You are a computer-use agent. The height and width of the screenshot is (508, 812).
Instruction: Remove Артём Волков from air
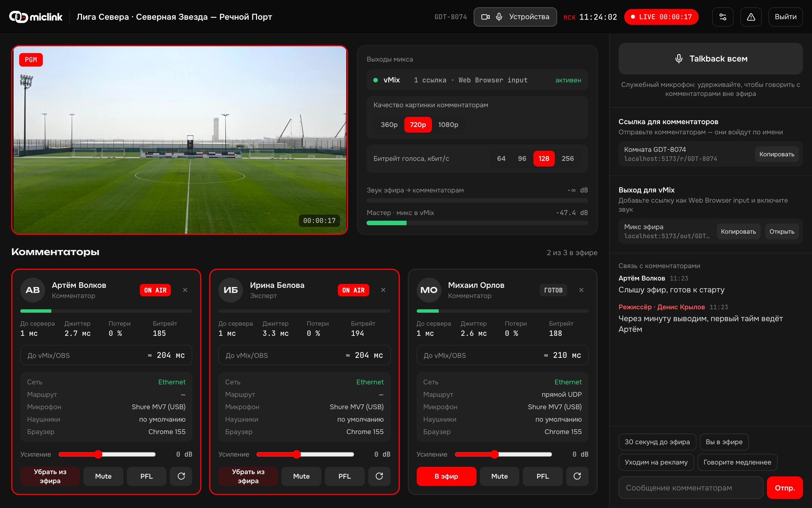[x=50, y=476]
